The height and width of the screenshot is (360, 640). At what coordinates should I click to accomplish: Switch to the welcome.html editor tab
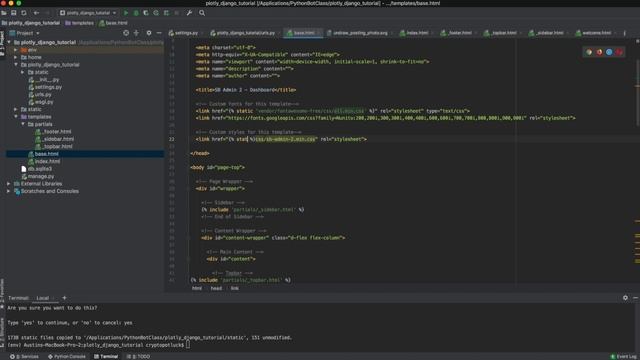(x=595, y=33)
